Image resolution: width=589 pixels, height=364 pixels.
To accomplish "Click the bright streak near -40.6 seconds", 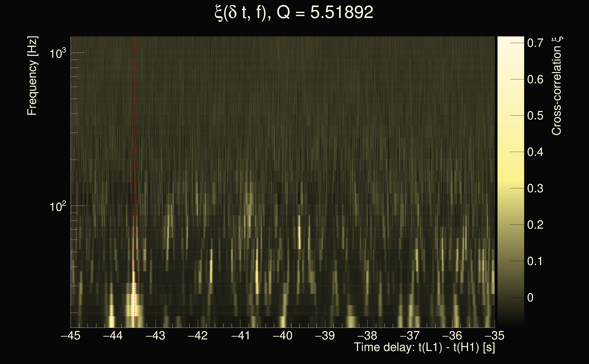I will coord(257,277).
